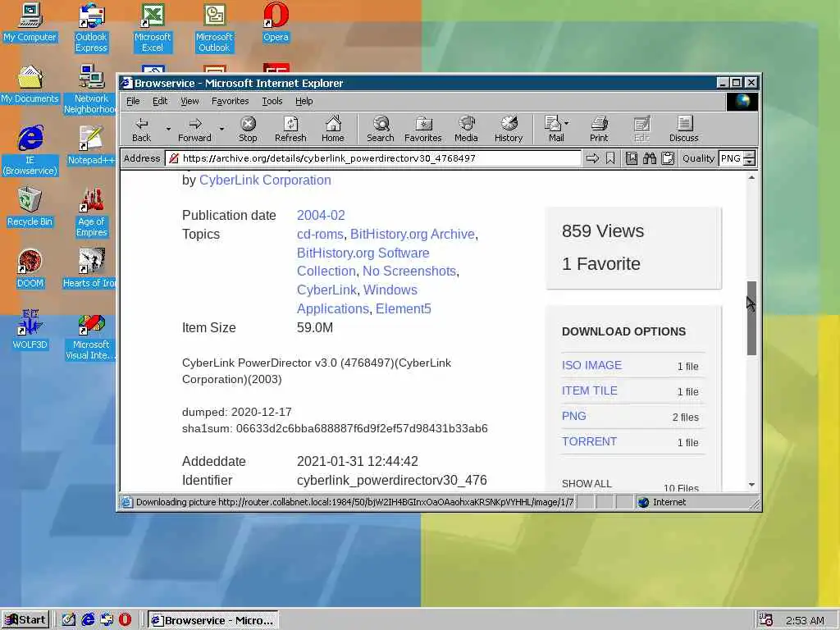This screenshot has height=630, width=840.
Task: Open the No Screenshots topic link
Action: (x=409, y=271)
